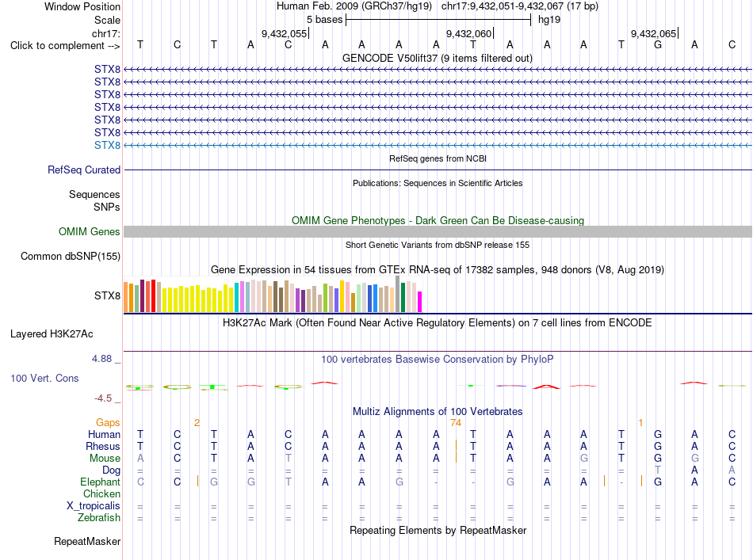
Task: Click the Scale label
Action: click(x=108, y=20)
